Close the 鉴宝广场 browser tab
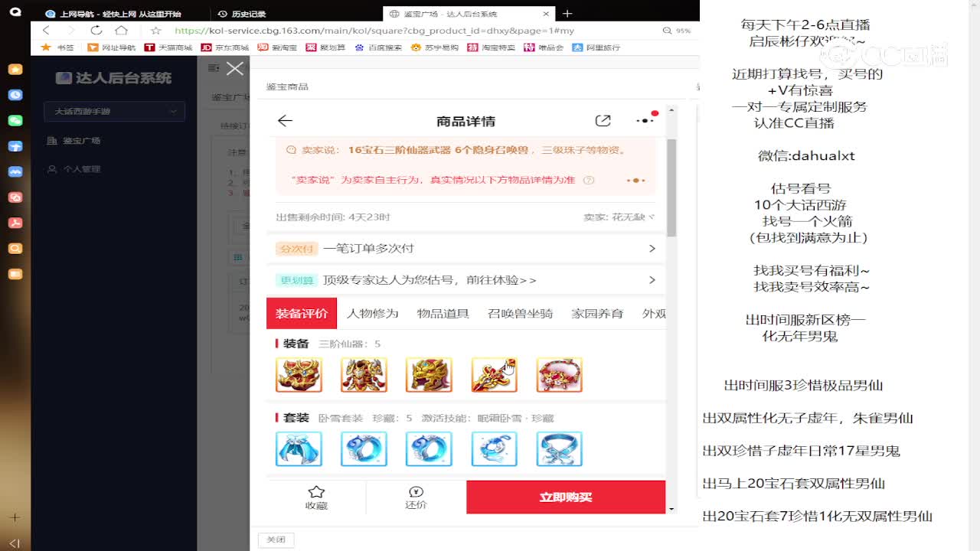This screenshot has height=551, width=980. [546, 14]
